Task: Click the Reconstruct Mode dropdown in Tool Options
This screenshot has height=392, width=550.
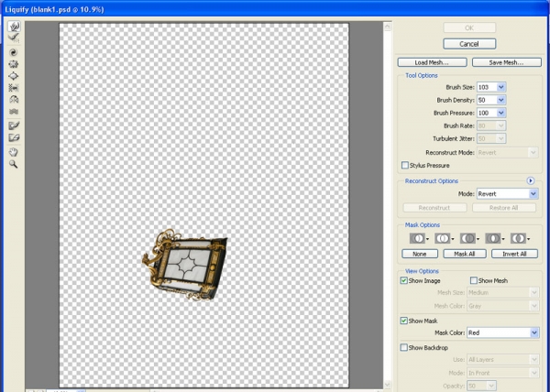Action: [507, 153]
